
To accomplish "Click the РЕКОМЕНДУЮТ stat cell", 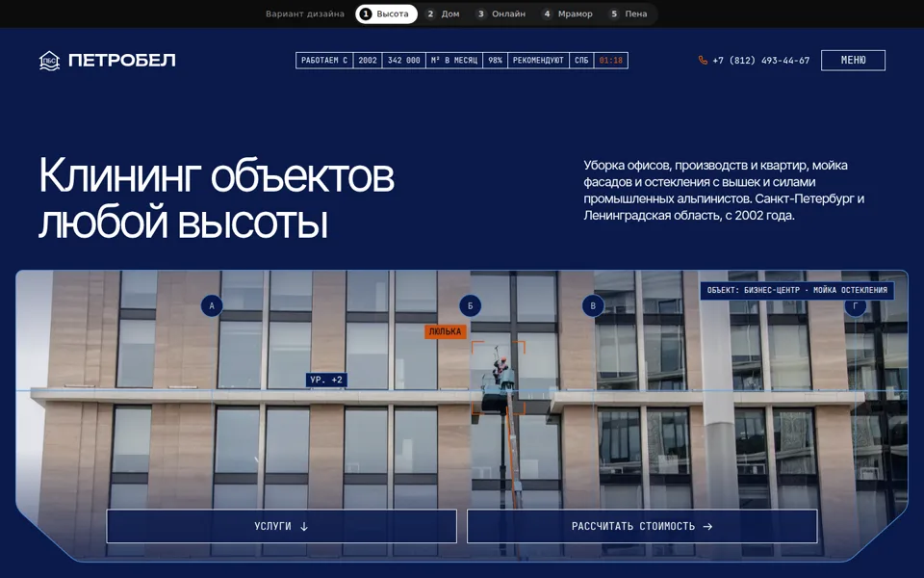I will (x=539, y=60).
